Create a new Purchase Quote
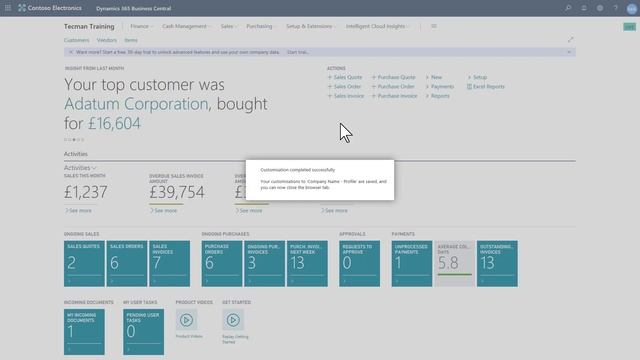The width and height of the screenshot is (640, 360). pyautogui.click(x=393, y=77)
